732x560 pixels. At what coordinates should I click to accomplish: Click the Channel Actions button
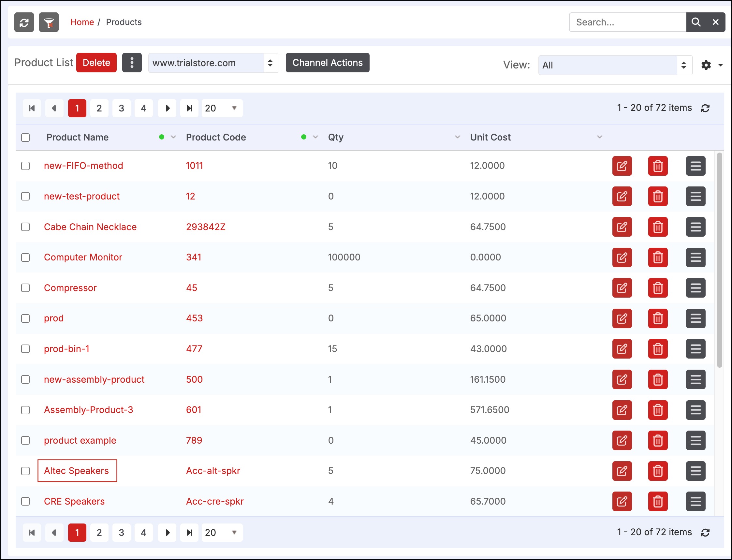point(327,63)
